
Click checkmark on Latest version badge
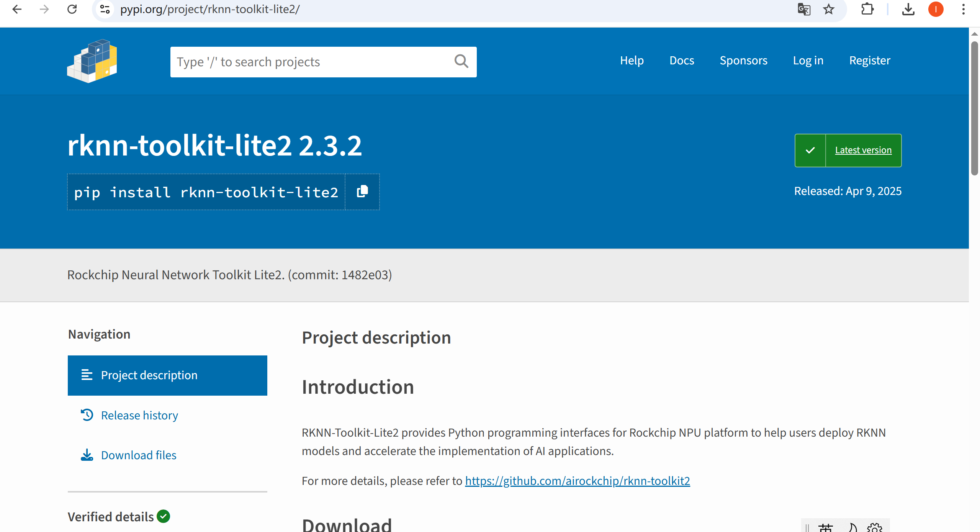pyautogui.click(x=810, y=150)
